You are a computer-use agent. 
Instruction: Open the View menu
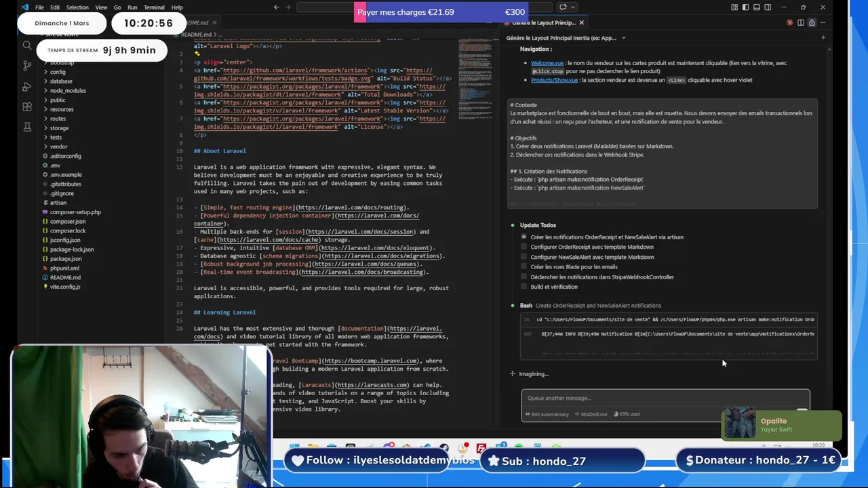101,7
